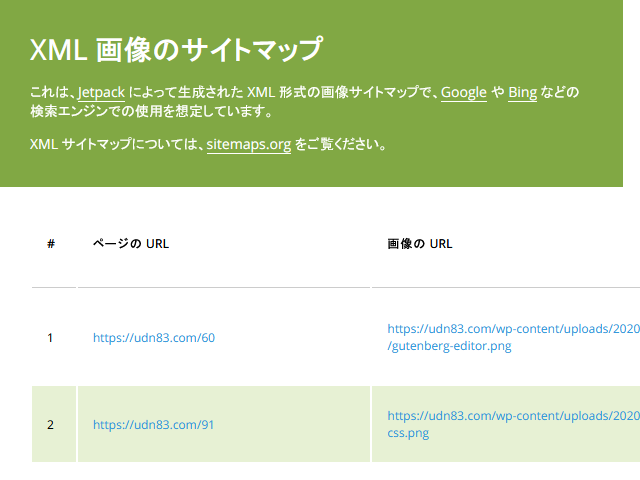Select row number 2 cell
The height and width of the screenshot is (480, 640).
[x=54, y=424]
